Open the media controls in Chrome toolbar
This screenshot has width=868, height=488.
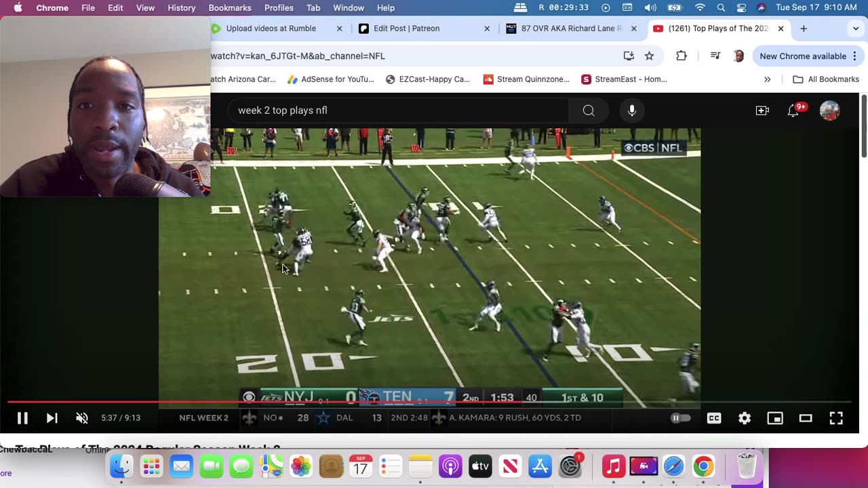pyautogui.click(x=715, y=56)
